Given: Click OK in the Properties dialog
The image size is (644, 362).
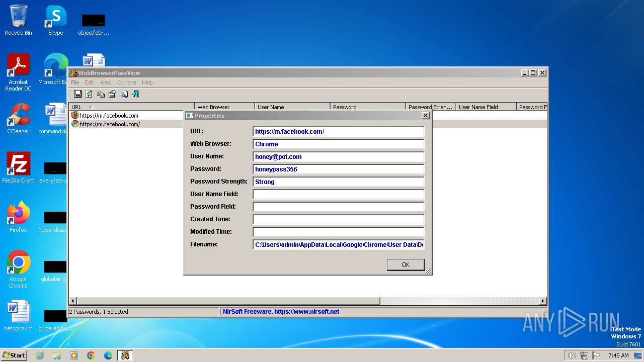Looking at the screenshot, I should [x=406, y=265].
